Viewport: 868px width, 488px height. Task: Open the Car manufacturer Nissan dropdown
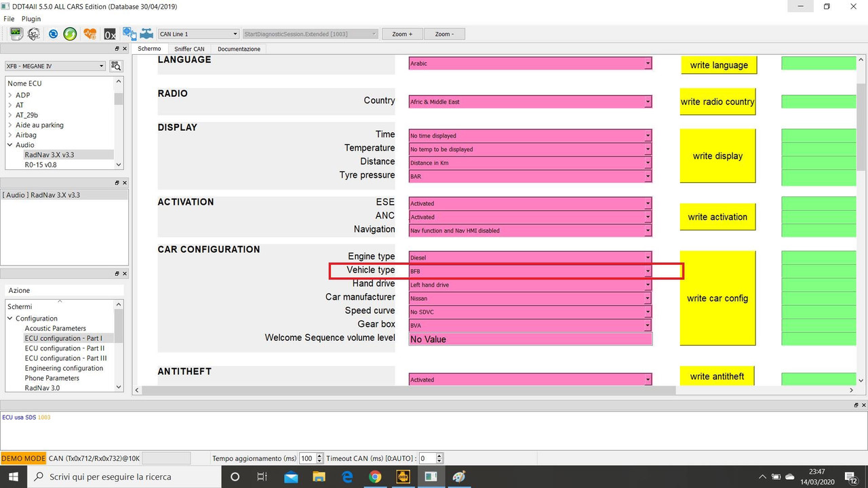(530, 298)
